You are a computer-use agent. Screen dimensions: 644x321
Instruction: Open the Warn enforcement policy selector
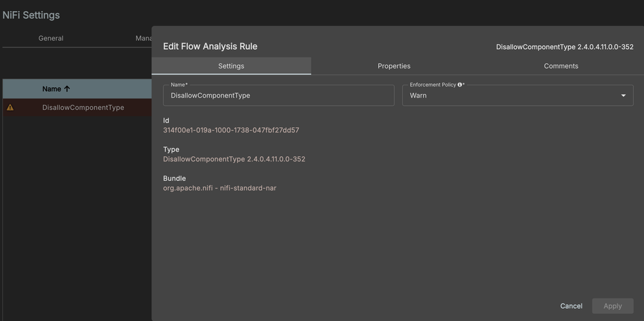pyautogui.click(x=516, y=96)
